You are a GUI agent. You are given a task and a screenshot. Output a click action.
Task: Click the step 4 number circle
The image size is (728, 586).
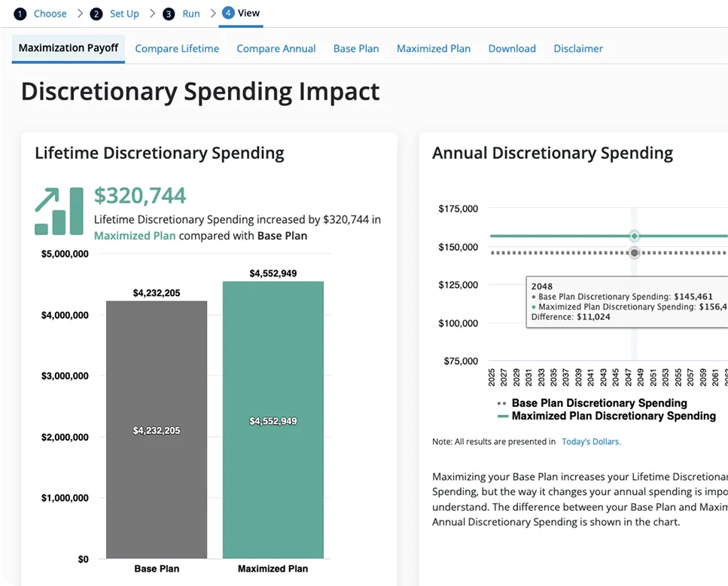(x=228, y=13)
